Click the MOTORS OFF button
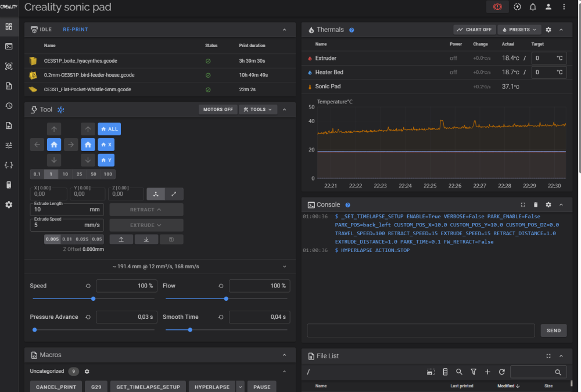This screenshot has width=581, height=392. 218,109
